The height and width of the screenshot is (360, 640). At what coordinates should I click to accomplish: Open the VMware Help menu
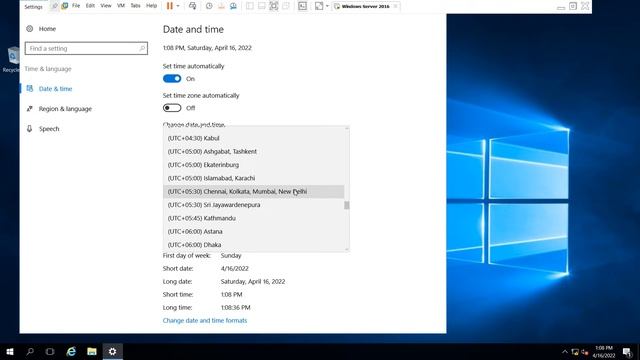point(151,6)
